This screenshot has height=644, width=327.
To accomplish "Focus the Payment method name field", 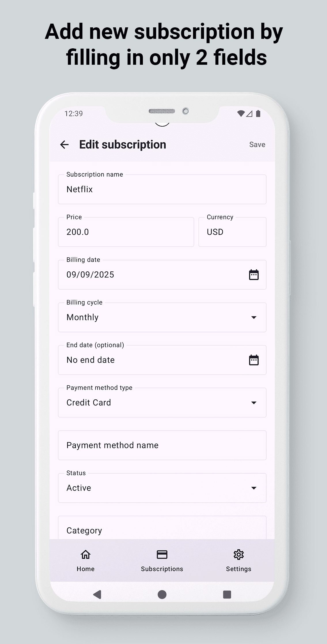I will 162,445.
